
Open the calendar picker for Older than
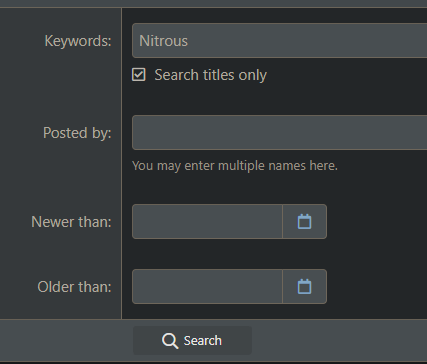point(304,287)
